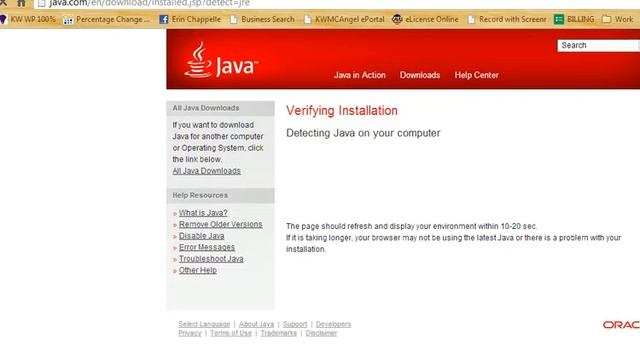The image size is (640, 360).
Task: Stop page loading with X button
Action: pyautogui.click(x=3, y=3)
